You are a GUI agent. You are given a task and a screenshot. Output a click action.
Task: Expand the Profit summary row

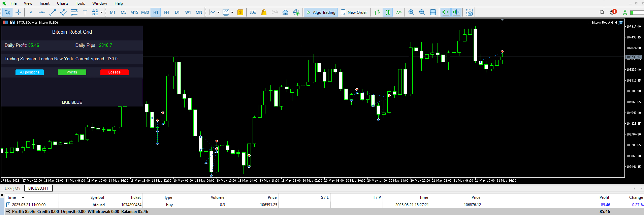coord(8,212)
